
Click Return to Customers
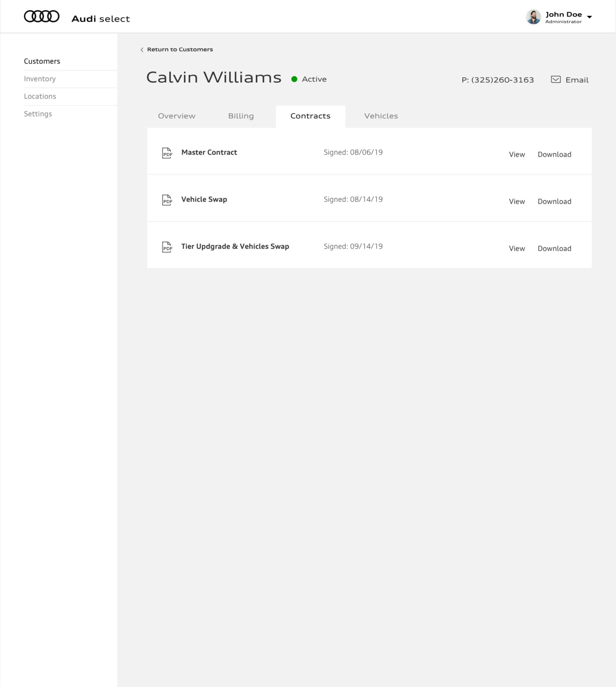pyautogui.click(x=180, y=49)
